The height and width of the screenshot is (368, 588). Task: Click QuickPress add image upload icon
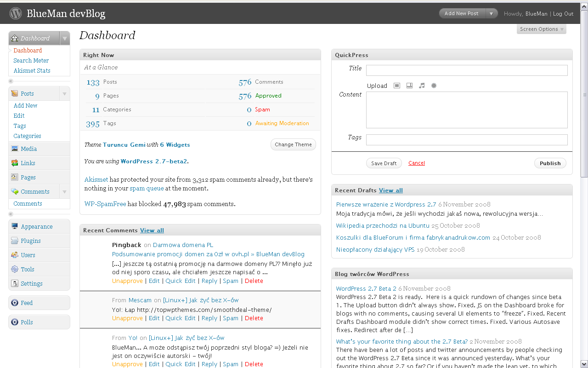[397, 86]
